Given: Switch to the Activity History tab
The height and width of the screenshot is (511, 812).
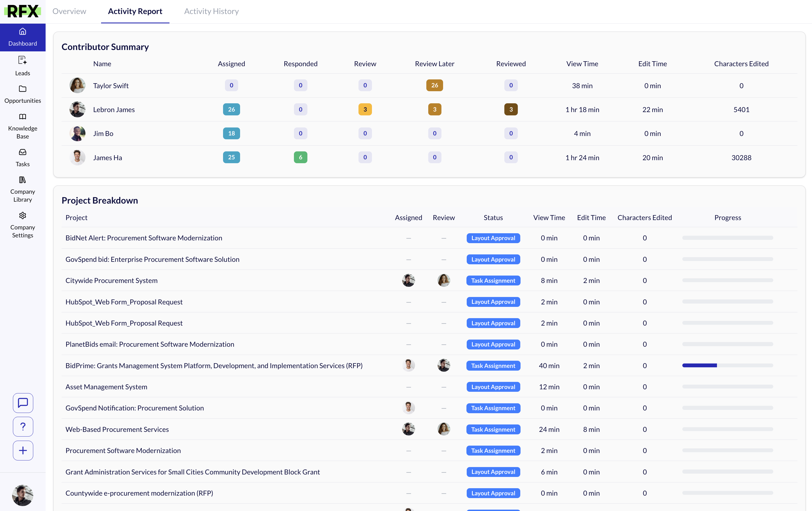Looking at the screenshot, I should pyautogui.click(x=211, y=11).
